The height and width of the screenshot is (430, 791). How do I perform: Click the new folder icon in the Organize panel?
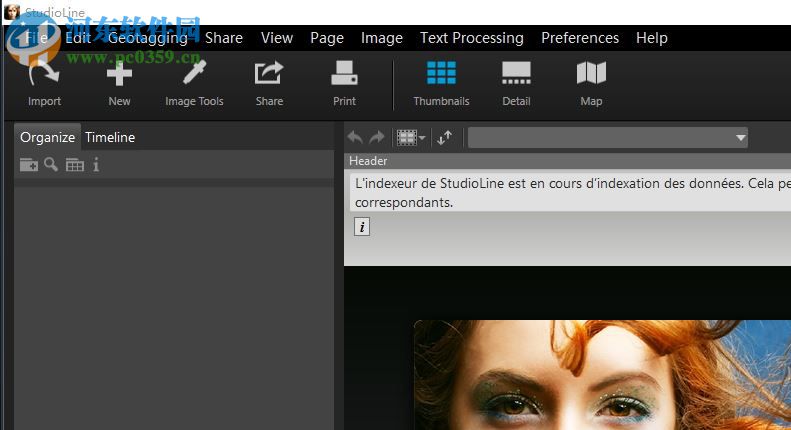[29, 165]
